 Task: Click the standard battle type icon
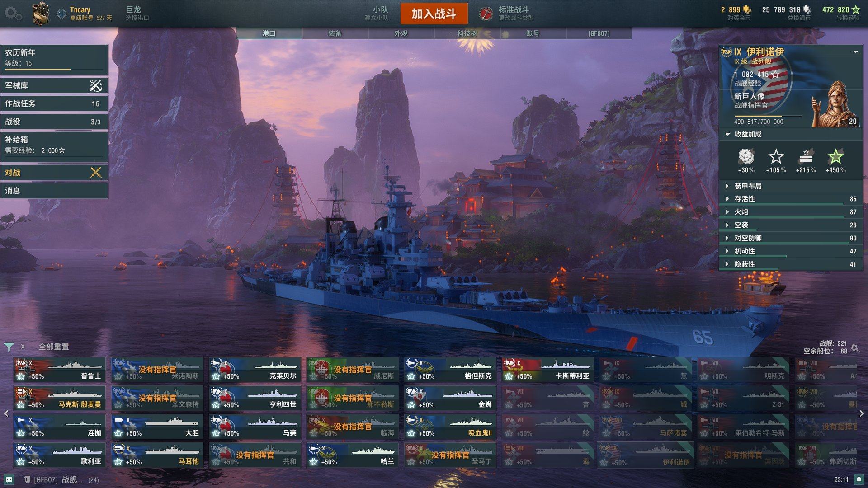(x=486, y=14)
